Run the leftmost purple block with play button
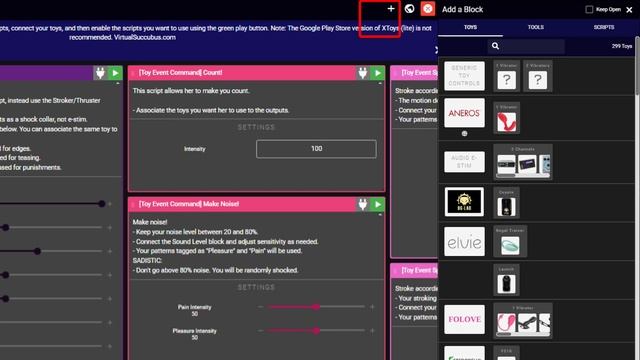640x360 pixels. tap(115, 73)
